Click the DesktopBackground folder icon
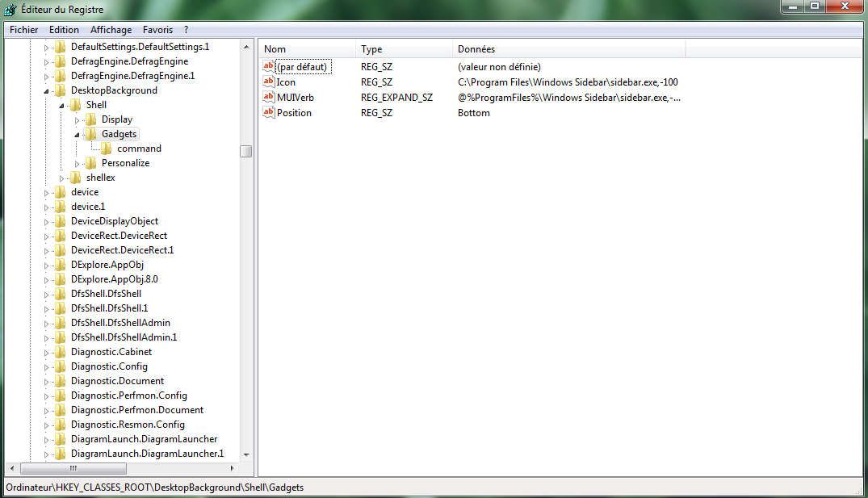Screen dimensions: 868x498 coord(61,90)
